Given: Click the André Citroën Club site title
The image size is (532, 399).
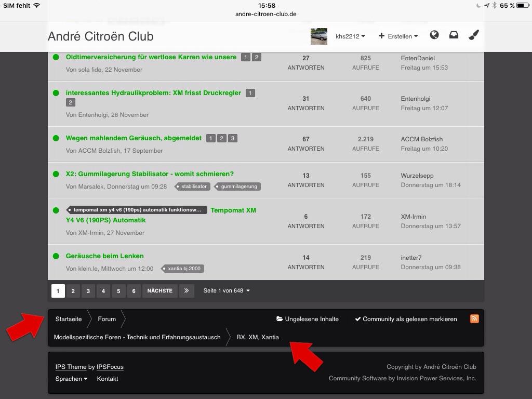Looking at the screenshot, I should point(101,36).
